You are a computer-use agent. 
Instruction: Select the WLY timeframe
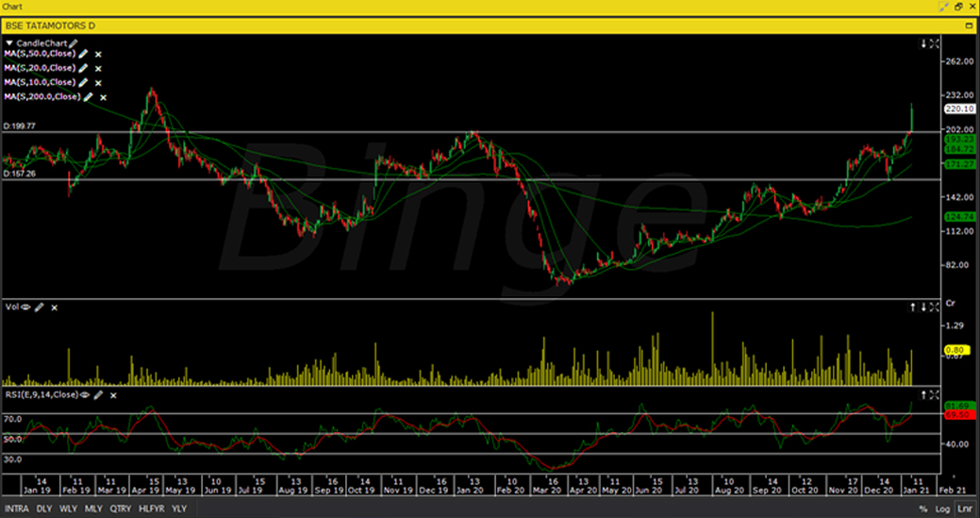[x=68, y=509]
